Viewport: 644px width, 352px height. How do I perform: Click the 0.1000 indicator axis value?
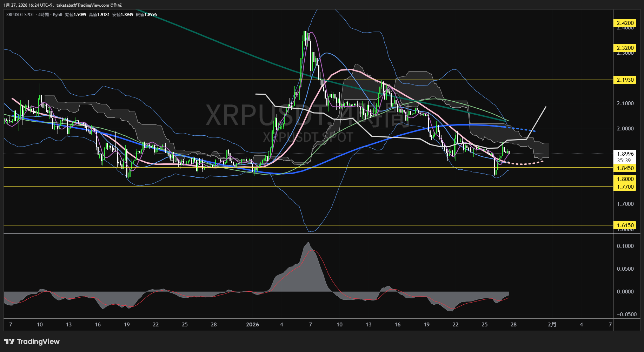625,246
